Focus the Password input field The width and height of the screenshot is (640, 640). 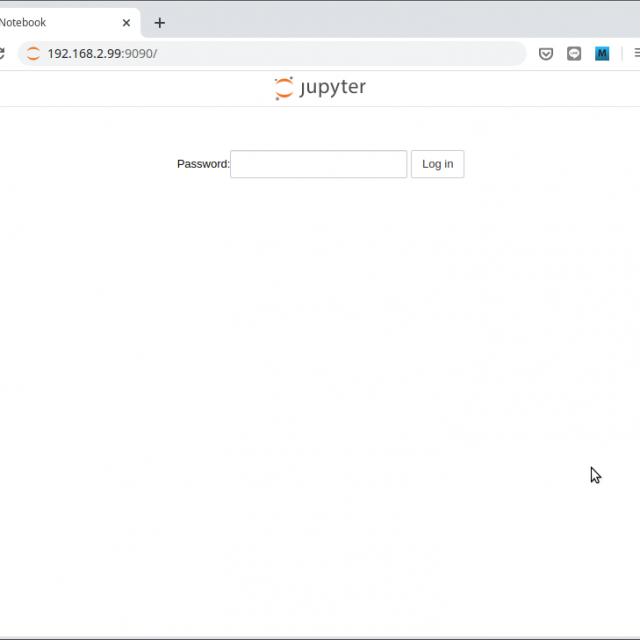tap(318, 164)
